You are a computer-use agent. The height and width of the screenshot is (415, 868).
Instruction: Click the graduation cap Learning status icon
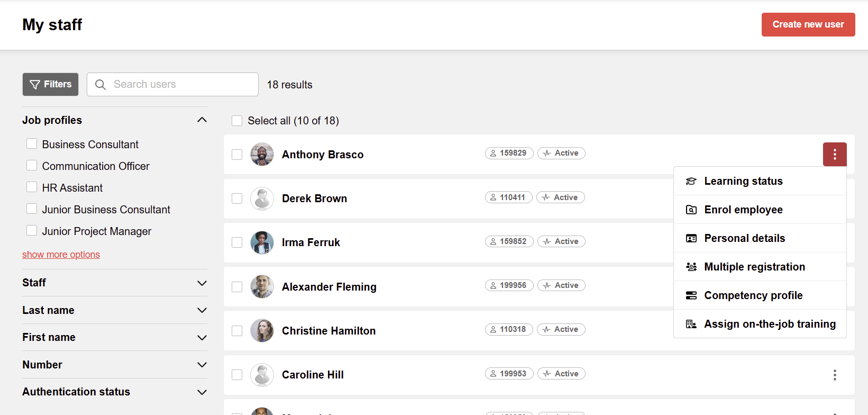(x=691, y=181)
